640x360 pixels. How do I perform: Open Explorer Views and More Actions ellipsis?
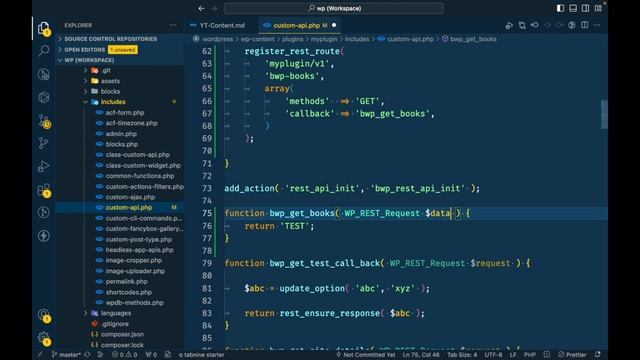point(173,25)
